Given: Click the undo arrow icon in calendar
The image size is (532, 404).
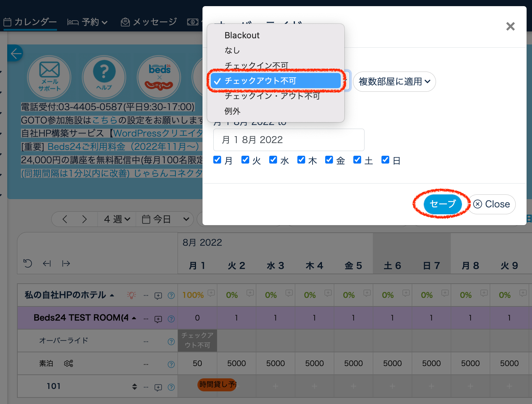Looking at the screenshot, I should 28,263.
